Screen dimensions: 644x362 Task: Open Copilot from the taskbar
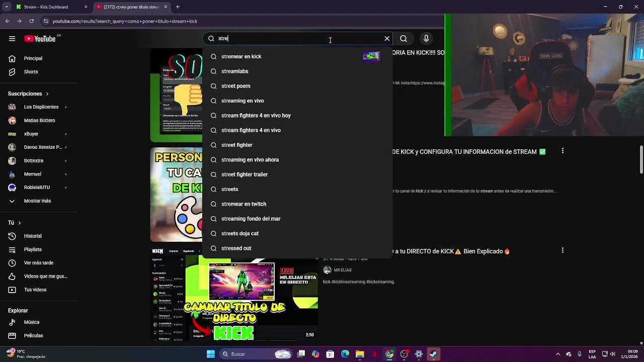point(315,354)
